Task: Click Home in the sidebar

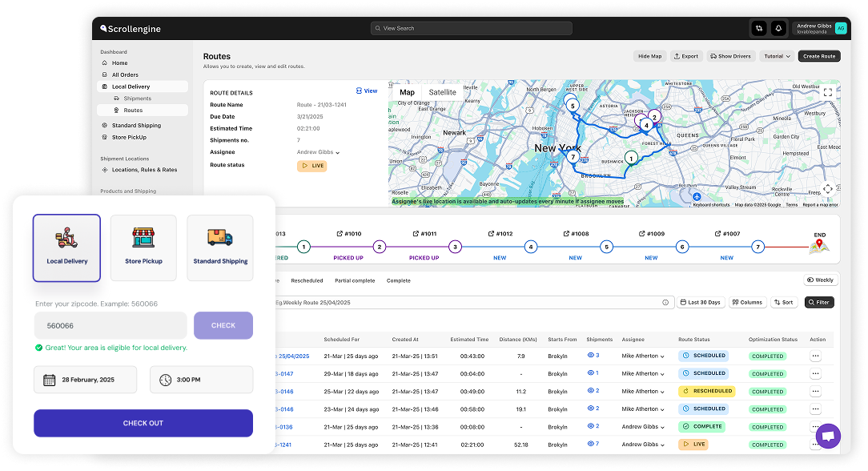Action: click(x=119, y=63)
